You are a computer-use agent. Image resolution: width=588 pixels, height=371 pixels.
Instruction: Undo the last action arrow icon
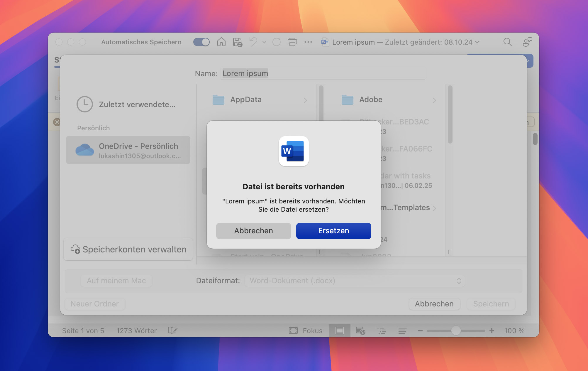(253, 42)
